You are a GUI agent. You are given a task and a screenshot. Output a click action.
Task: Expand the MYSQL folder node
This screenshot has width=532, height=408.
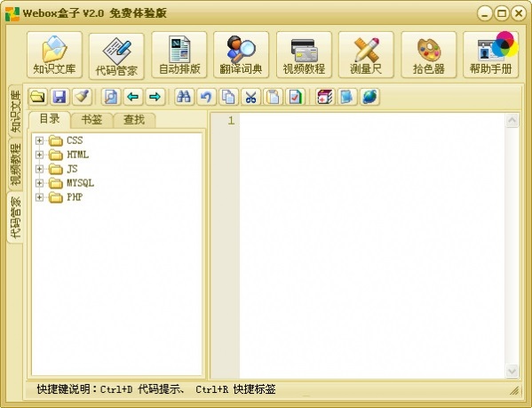pyautogui.click(x=39, y=183)
